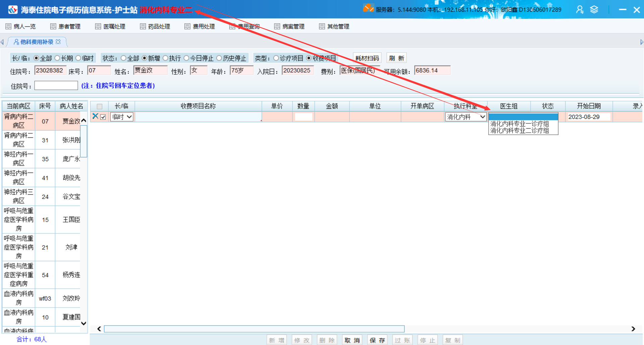Close the 他科费用补录 tab
The width and height of the screenshot is (644, 345).
(58, 42)
